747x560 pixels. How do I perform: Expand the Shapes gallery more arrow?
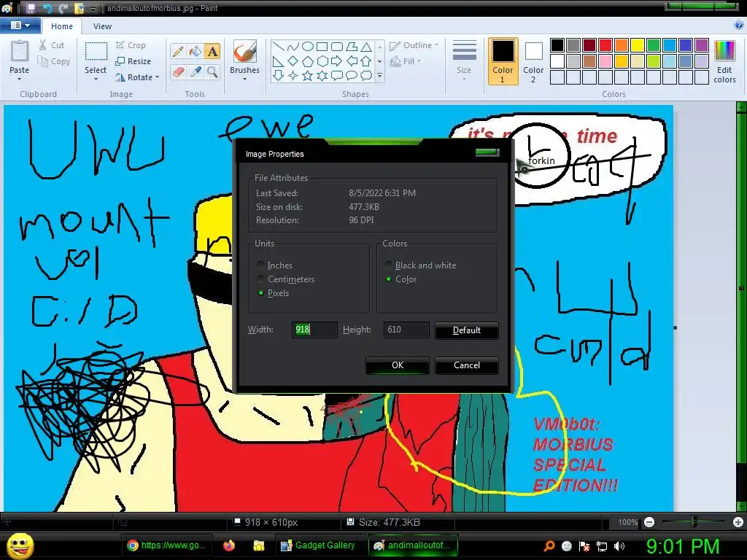tap(379, 75)
